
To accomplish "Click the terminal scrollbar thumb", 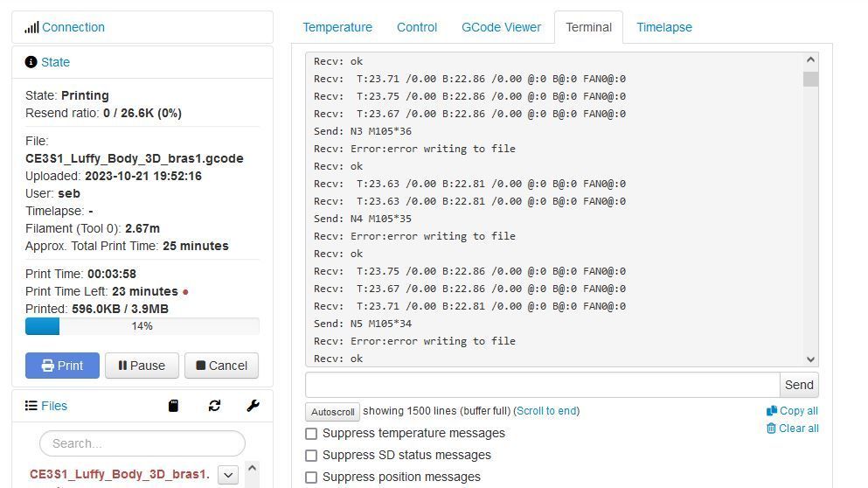I will coord(810,80).
